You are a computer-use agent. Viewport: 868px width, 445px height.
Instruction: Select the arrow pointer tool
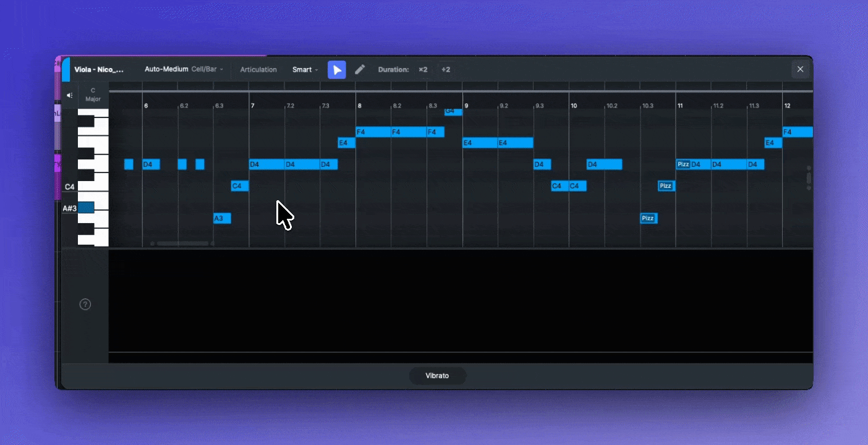point(336,70)
